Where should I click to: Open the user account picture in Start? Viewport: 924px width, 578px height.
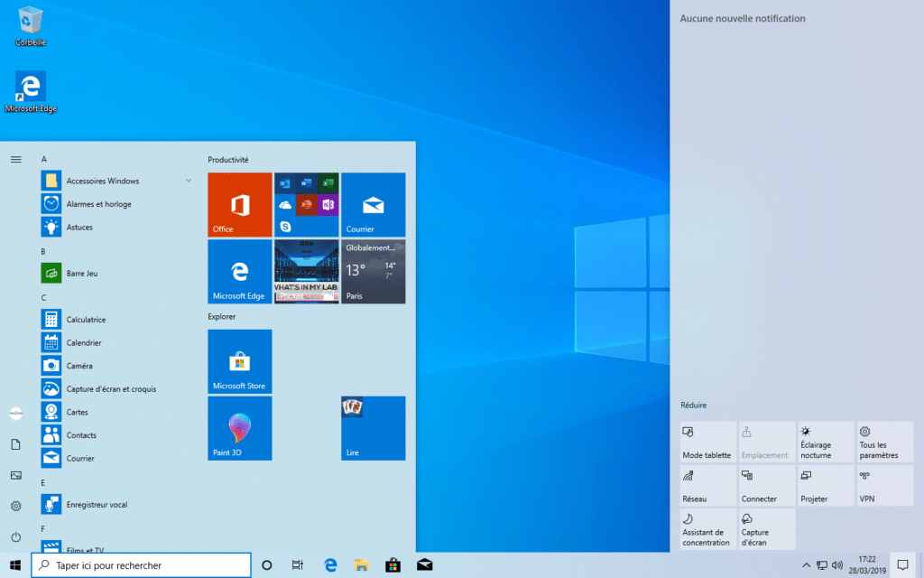pos(16,414)
